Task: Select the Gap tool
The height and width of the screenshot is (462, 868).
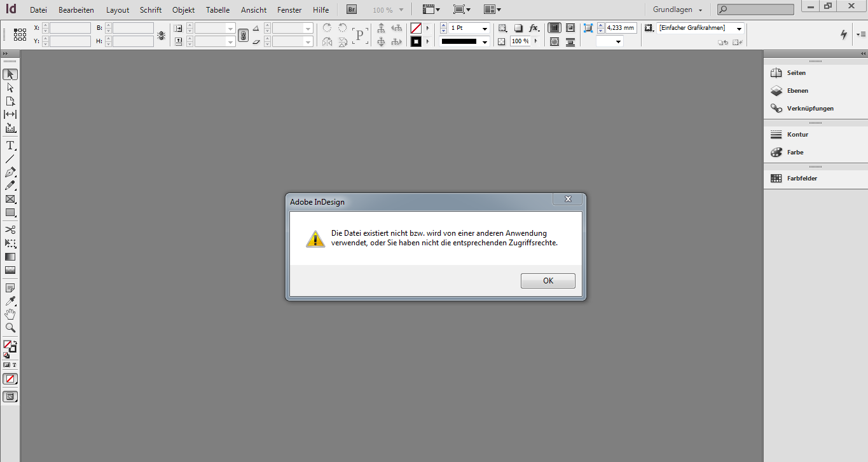Action: (x=10, y=114)
